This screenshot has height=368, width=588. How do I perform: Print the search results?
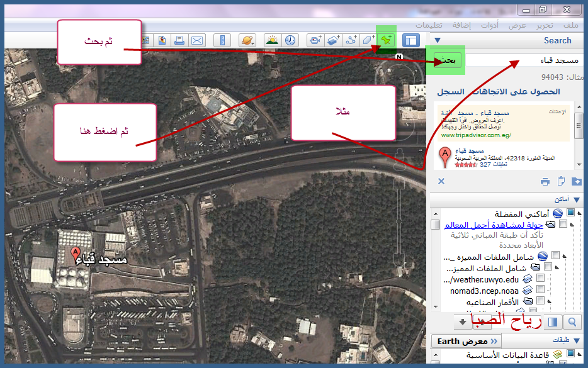[545, 181]
